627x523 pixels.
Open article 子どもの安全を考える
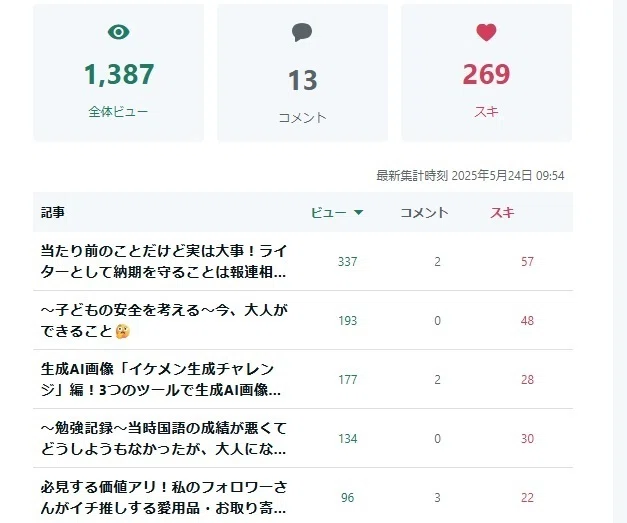[x=164, y=320]
